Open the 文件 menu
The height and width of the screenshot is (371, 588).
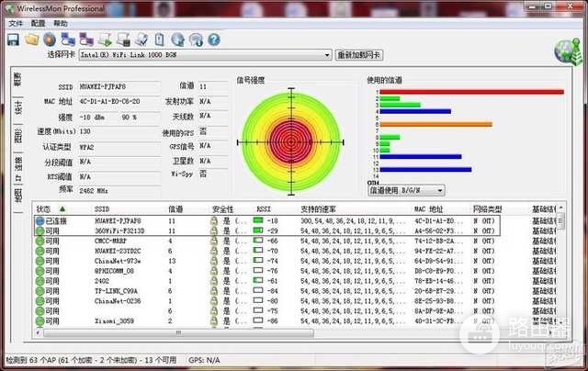tap(16, 23)
